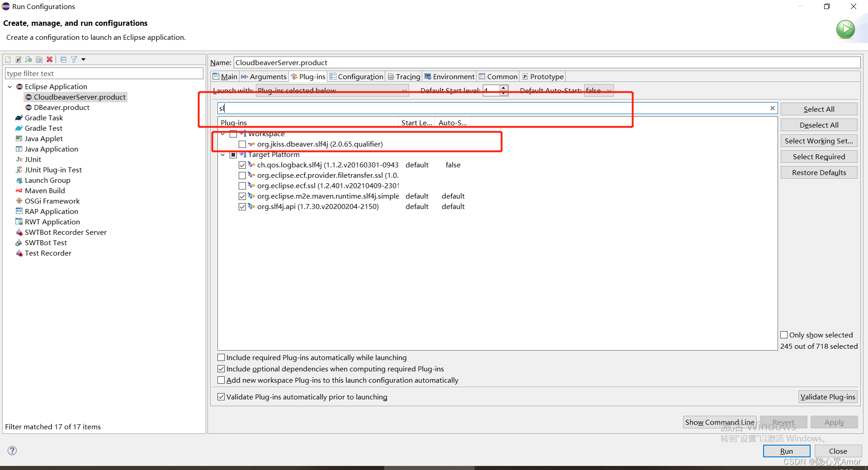Image resolution: width=868 pixels, height=470 pixels.
Task: Open the Default Auto-Start dropdown
Action: point(599,90)
